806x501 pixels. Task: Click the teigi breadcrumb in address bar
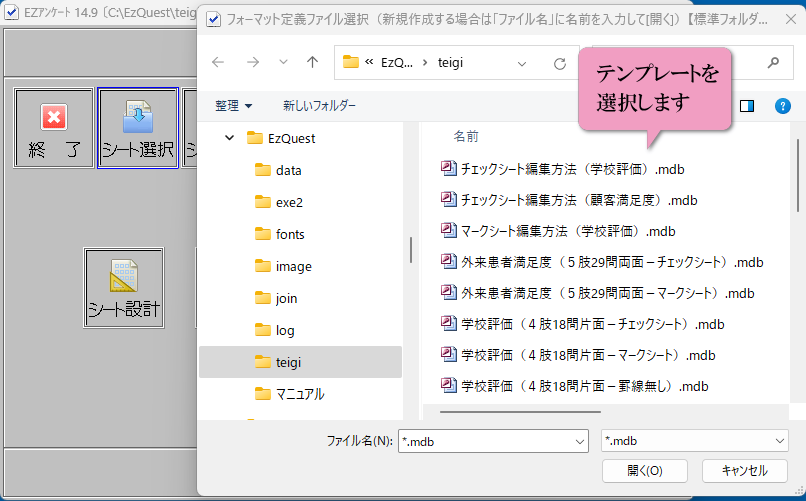point(450,63)
